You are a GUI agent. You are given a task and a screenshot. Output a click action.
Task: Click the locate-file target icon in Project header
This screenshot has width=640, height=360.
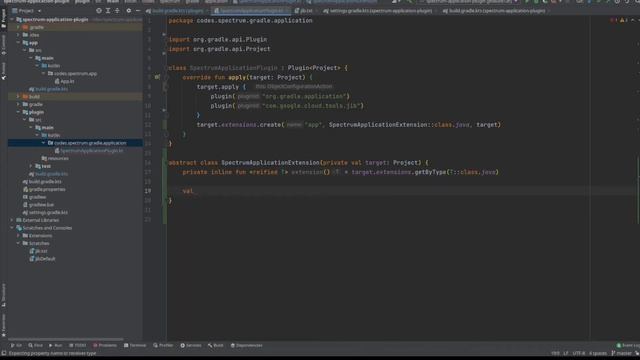click(x=99, y=11)
